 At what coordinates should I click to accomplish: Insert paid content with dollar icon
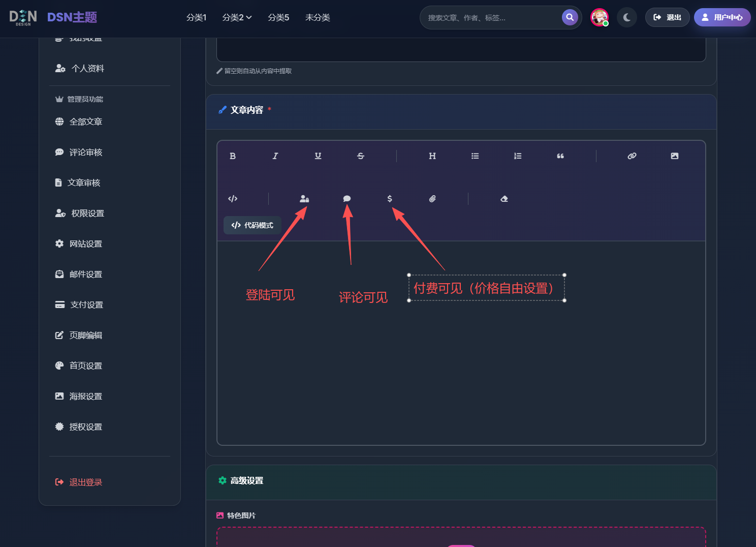pyautogui.click(x=390, y=199)
